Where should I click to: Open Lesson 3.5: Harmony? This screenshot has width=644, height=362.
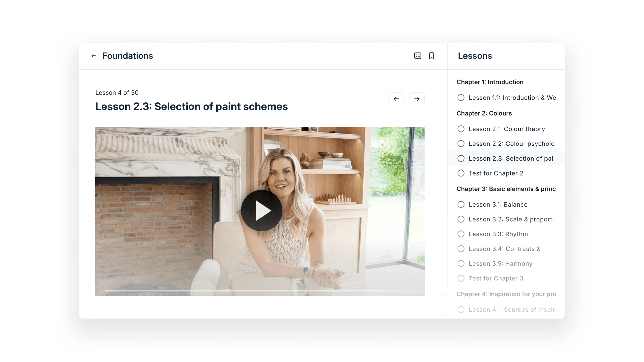(500, 264)
